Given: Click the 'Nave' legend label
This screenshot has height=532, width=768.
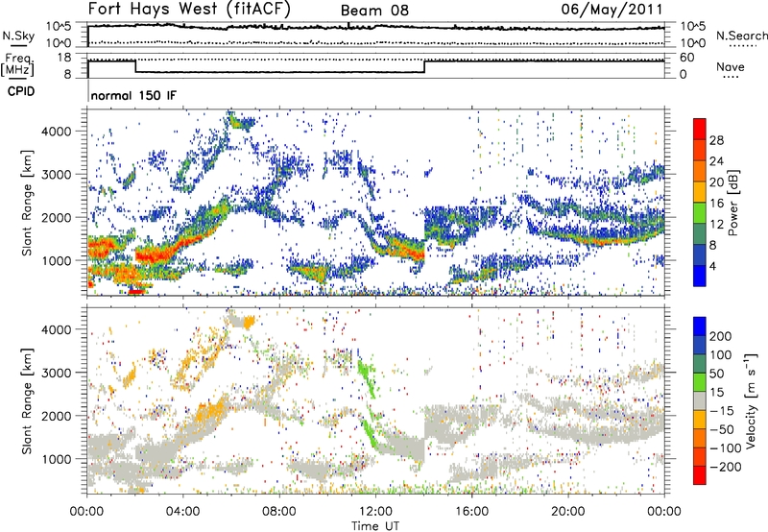Looking at the screenshot, I should (731, 66).
